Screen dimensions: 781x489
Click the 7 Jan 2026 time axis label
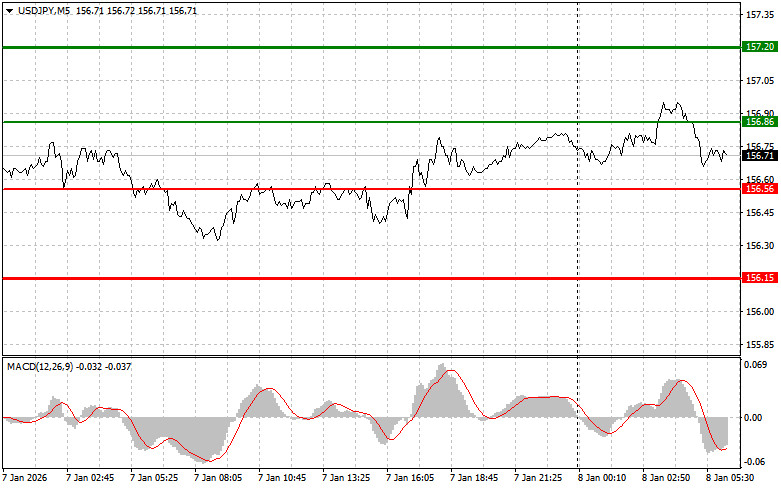25,478
